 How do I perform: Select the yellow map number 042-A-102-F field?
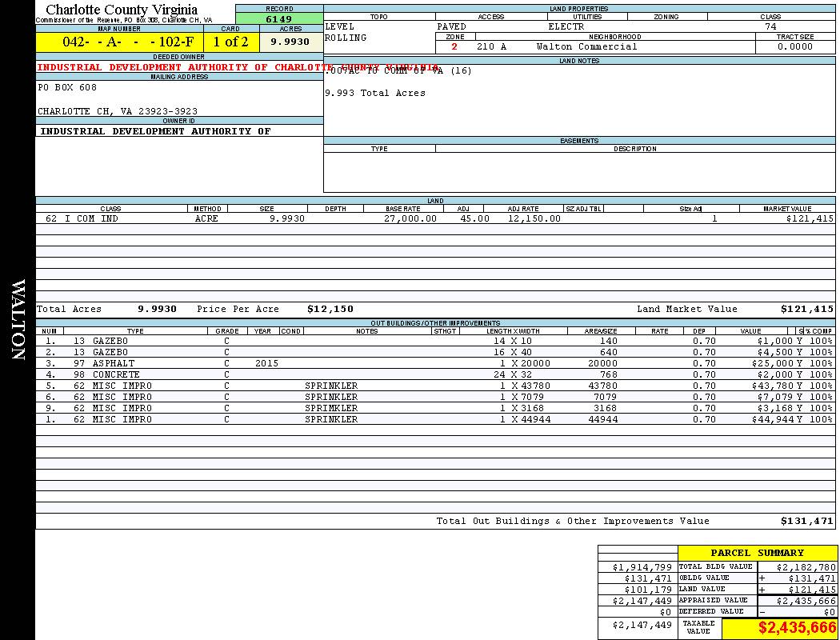click(x=119, y=42)
